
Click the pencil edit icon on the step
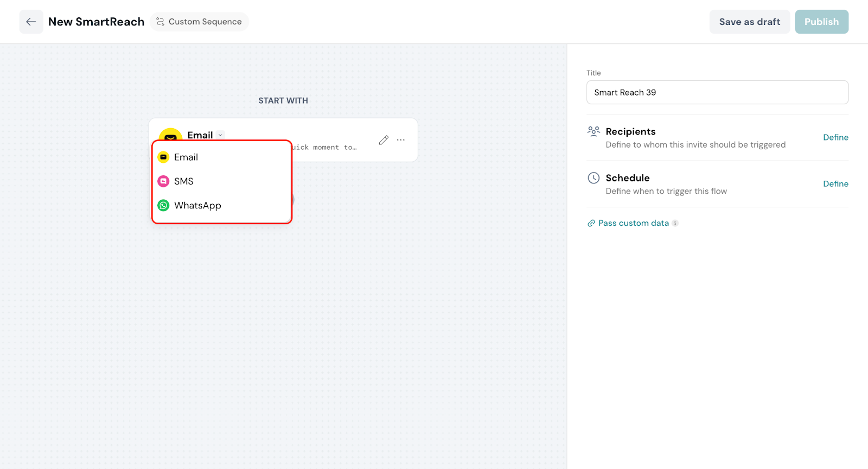[x=384, y=140]
